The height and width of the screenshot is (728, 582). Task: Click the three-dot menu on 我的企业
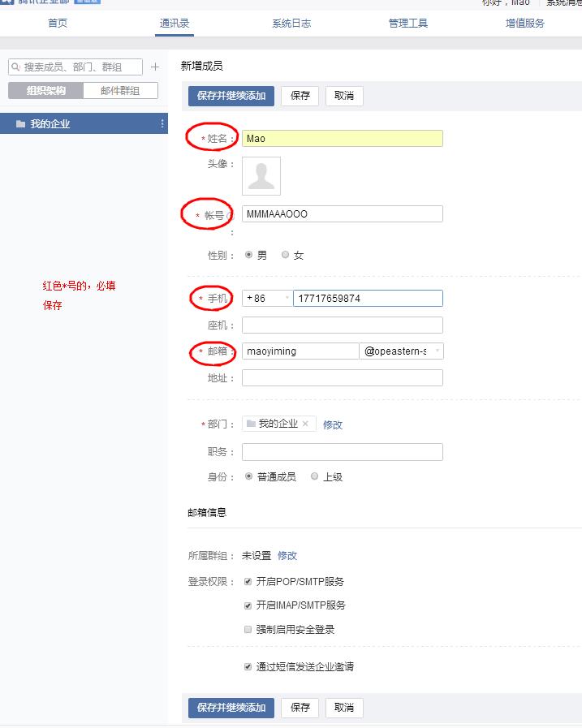162,124
